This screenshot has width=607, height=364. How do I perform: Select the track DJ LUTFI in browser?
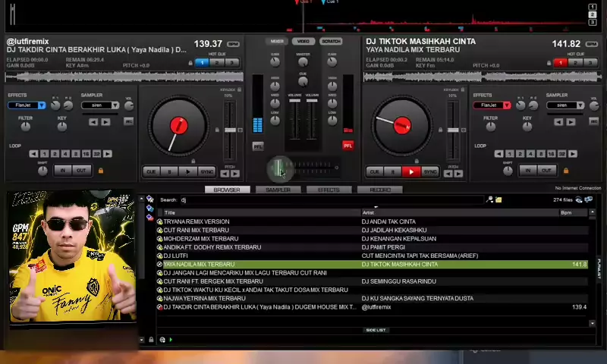[176, 256]
